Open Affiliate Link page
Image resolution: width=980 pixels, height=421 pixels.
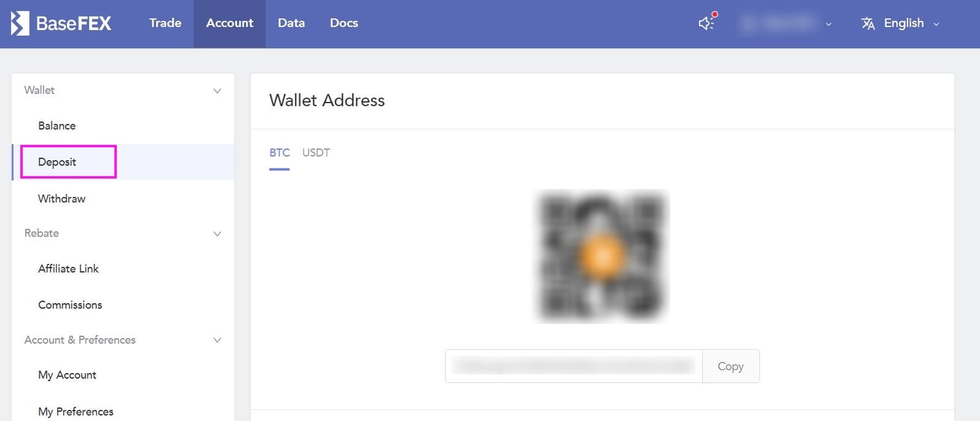(x=68, y=268)
